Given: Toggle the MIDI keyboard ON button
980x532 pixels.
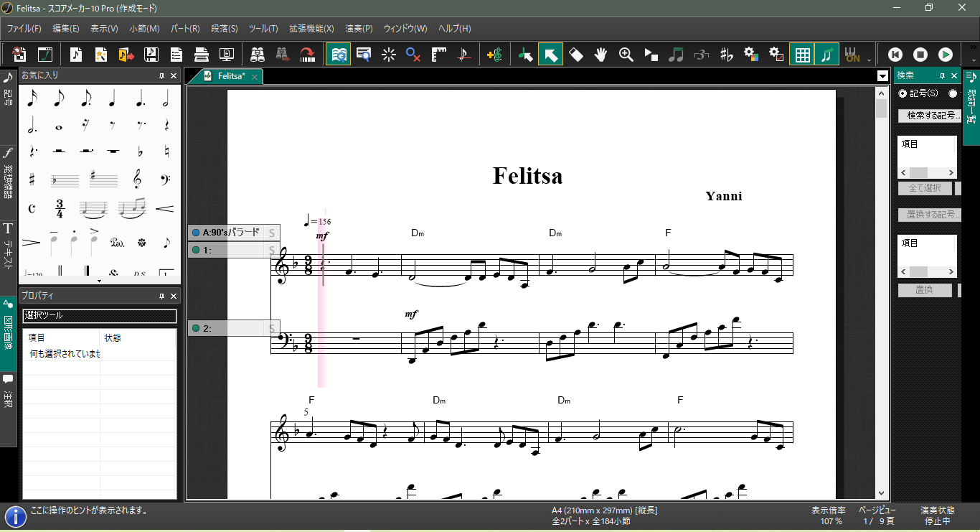Looking at the screenshot, I should point(852,55).
